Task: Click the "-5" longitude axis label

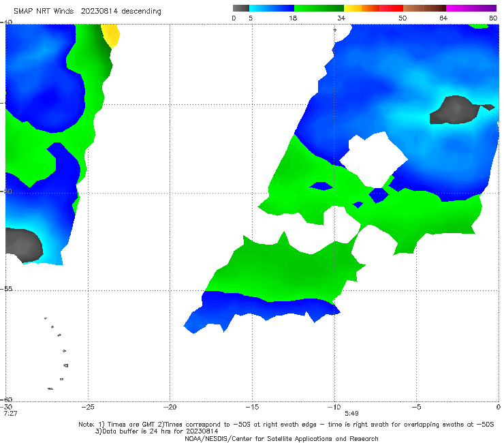Action: tap(416, 407)
